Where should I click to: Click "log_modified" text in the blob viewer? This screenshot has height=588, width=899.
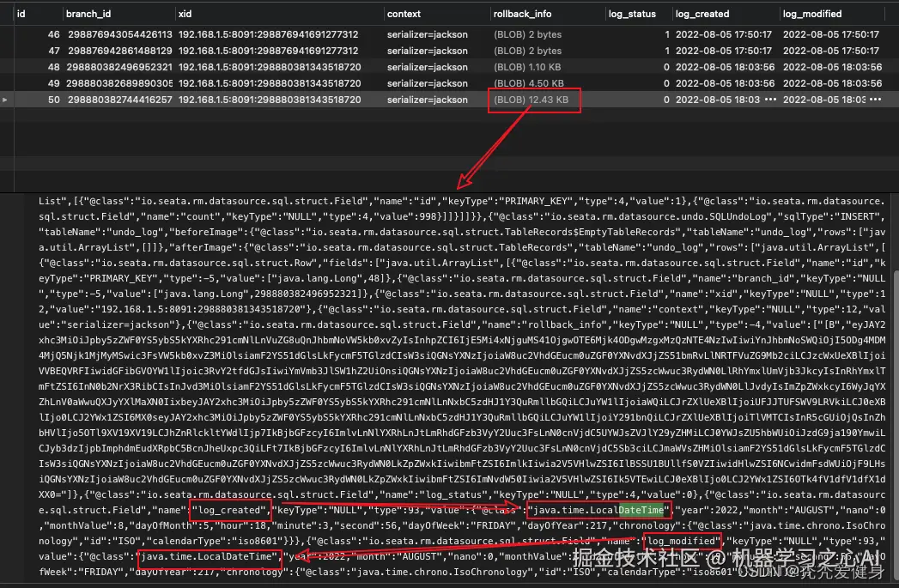click(x=681, y=541)
